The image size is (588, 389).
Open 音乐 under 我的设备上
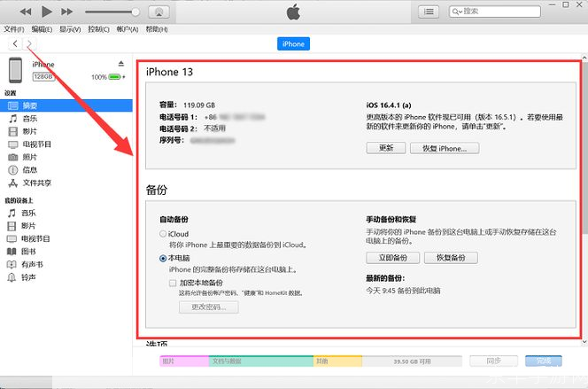[x=28, y=213]
